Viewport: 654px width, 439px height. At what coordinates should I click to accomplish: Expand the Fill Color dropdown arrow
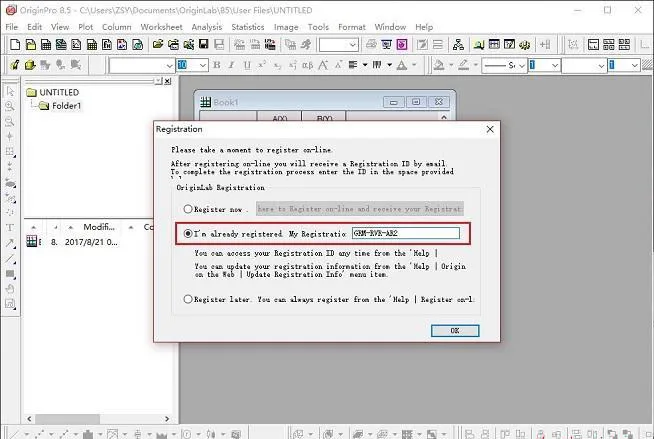tap(451, 65)
